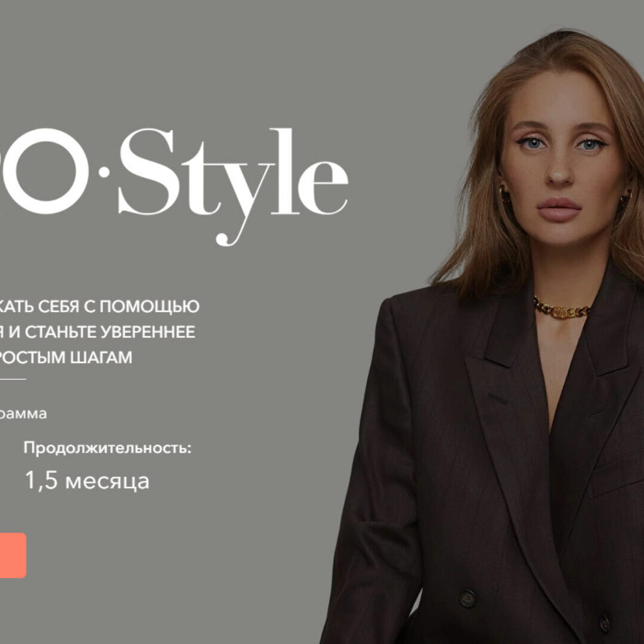
Task: Click the coral button at the lower left
Action: (13, 555)
